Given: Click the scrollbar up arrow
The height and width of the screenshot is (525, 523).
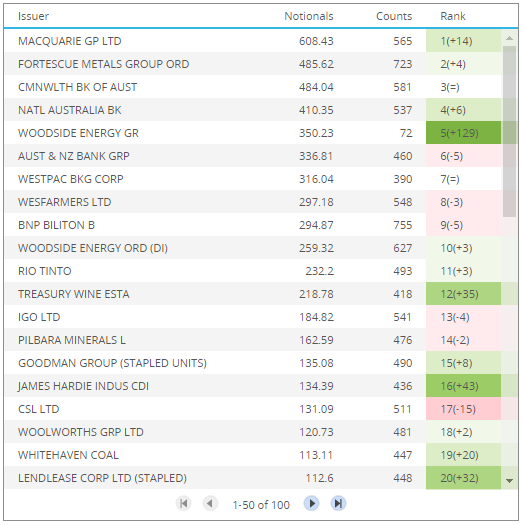Looking at the screenshot, I should click(509, 39).
